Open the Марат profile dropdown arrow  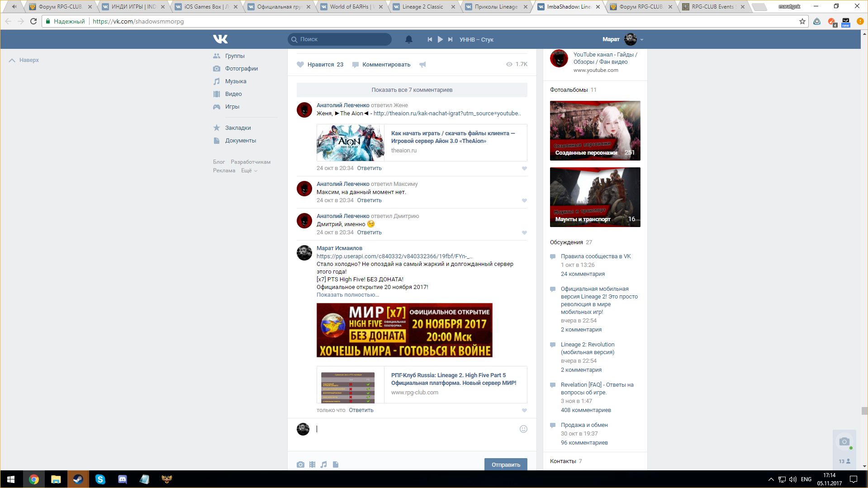(642, 40)
